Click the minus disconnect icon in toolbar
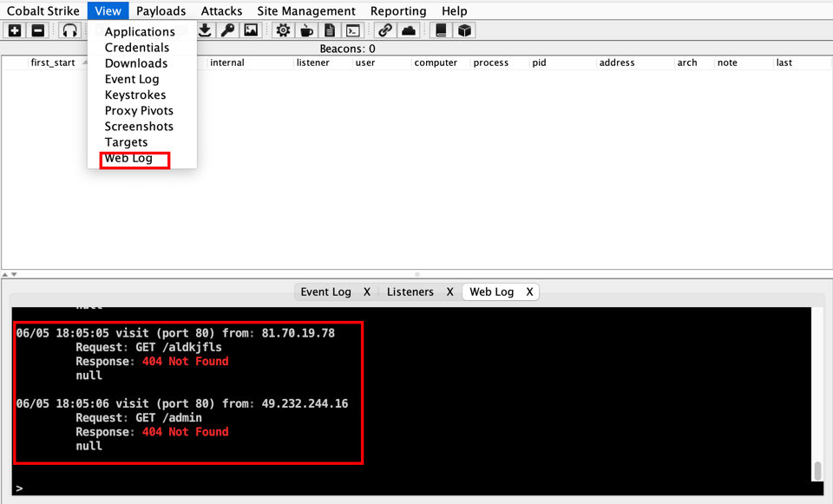The height and width of the screenshot is (504, 833). [37, 30]
